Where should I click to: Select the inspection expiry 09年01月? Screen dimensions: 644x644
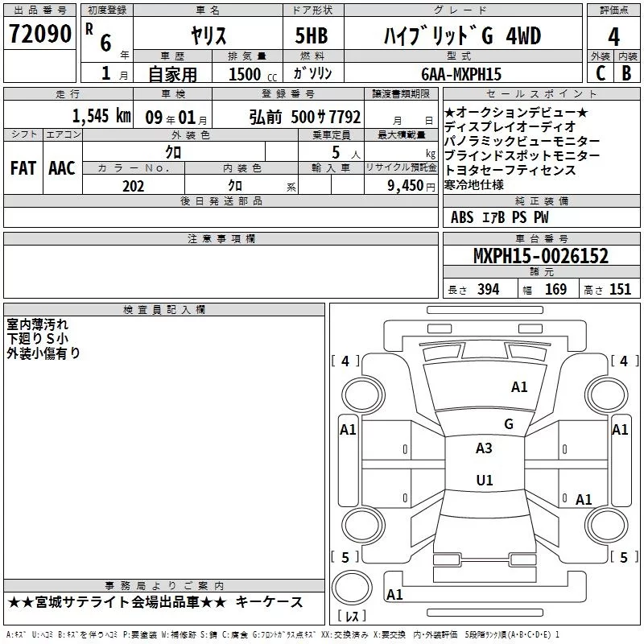[x=175, y=118]
